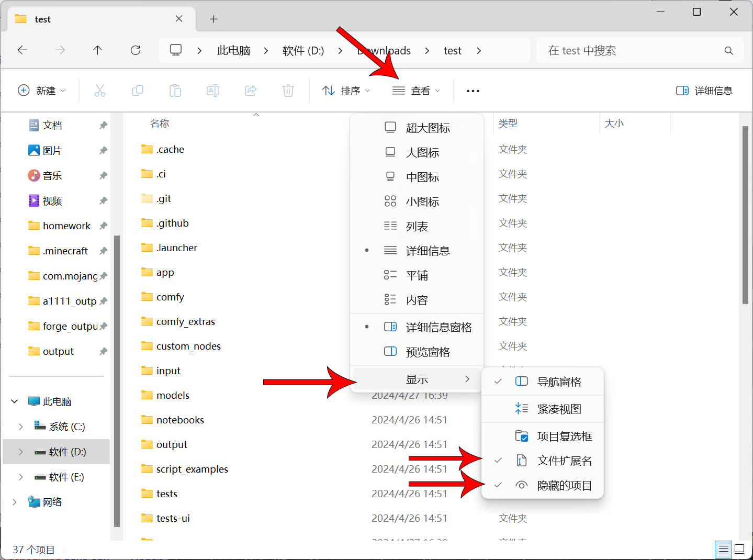Refresh the current folder view
Viewport: 753px width, 560px height.
[136, 50]
